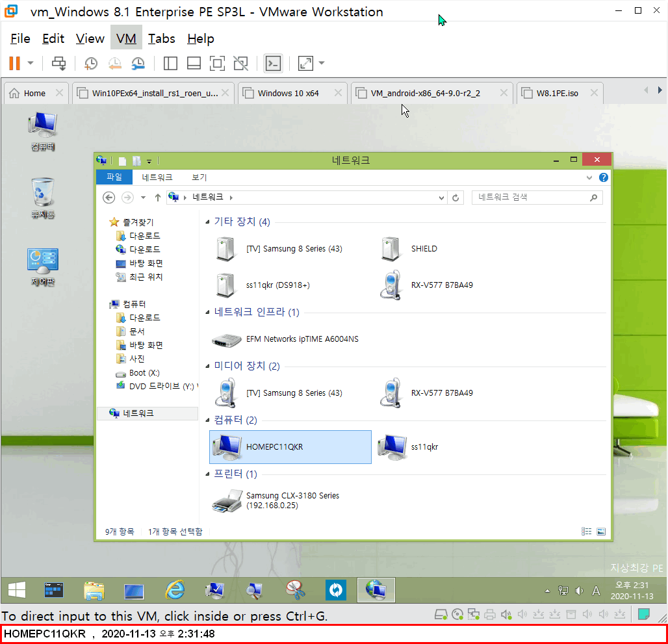Open the stretch guest dropdown arrow
Image resolution: width=668 pixels, height=644 pixels.
click(322, 63)
